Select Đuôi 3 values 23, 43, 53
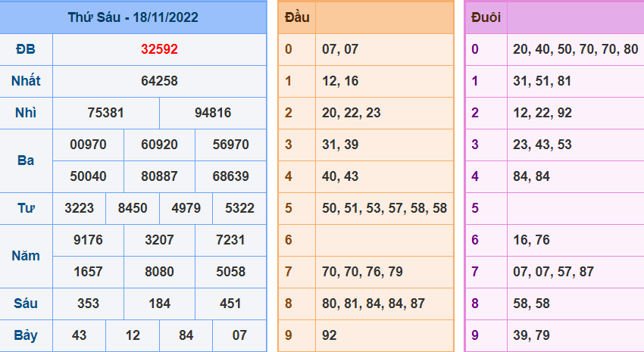Screen dimensions: 644x352 click(x=542, y=145)
